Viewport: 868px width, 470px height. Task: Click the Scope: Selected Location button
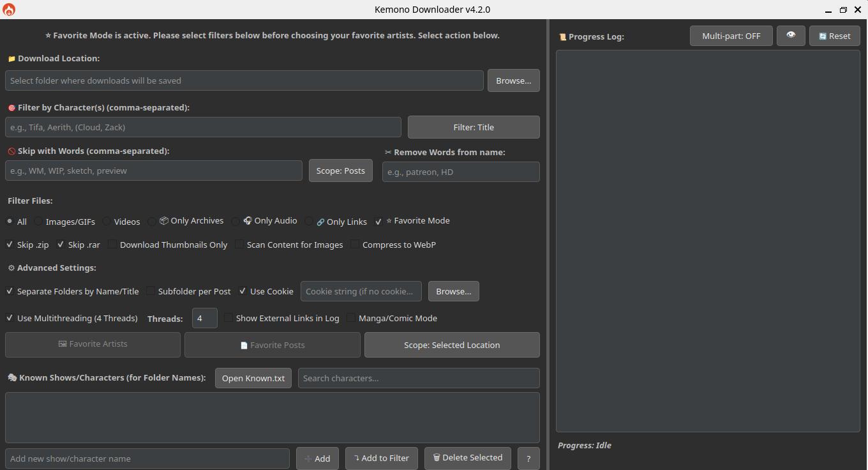click(x=451, y=345)
